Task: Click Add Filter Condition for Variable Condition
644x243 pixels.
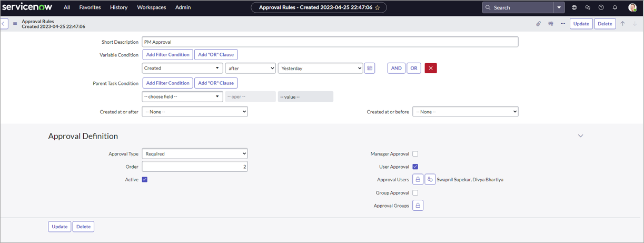Action: tap(167, 55)
